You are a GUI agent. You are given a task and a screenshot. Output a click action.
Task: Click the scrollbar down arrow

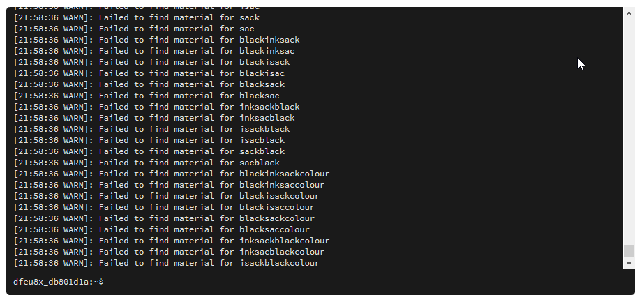(x=629, y=263)
